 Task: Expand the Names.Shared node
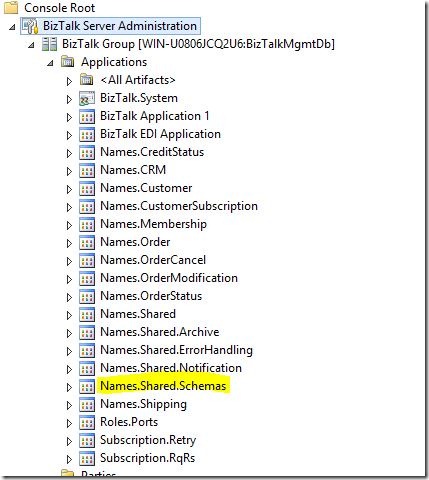[x=69, y=315]
